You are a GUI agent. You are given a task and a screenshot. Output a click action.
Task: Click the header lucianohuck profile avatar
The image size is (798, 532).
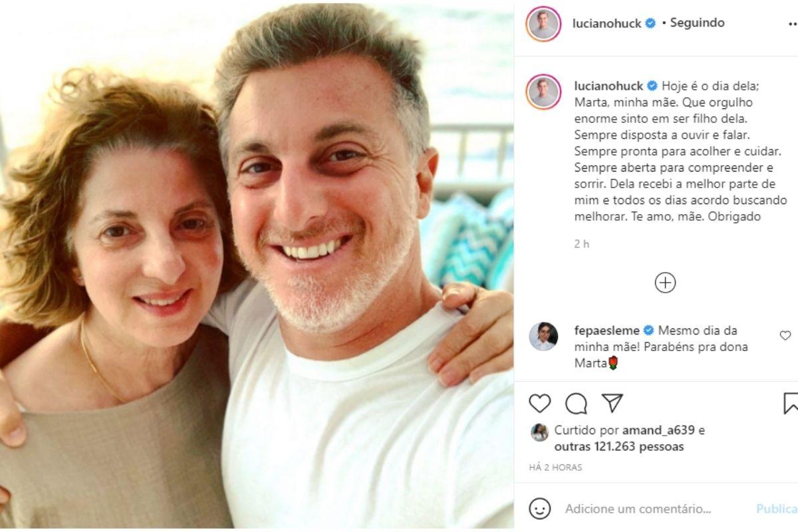point(543,24)
